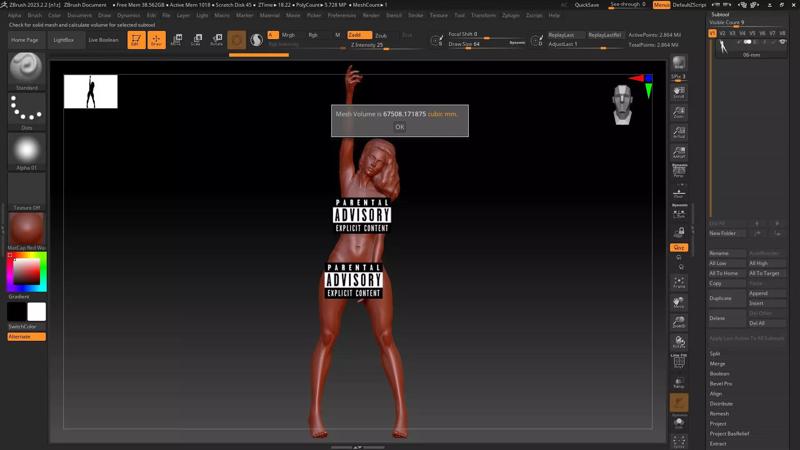The image size is (800, 450).
Task: Click OK in Mesh Volume dialog
Action: tap(399, 127)
